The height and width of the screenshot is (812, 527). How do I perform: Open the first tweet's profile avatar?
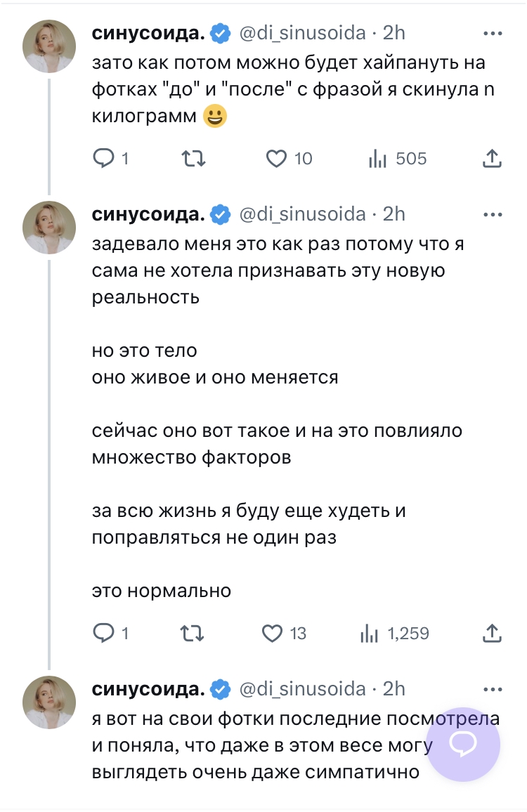49,46
